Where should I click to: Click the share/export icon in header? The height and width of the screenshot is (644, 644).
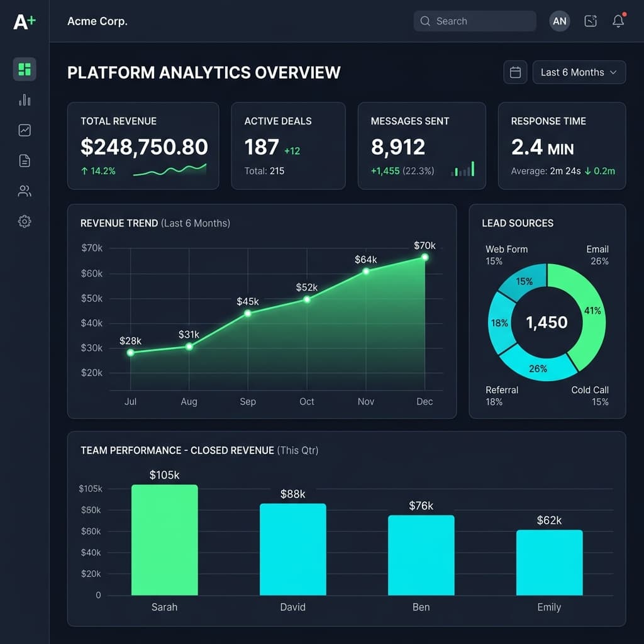point(590,21)
